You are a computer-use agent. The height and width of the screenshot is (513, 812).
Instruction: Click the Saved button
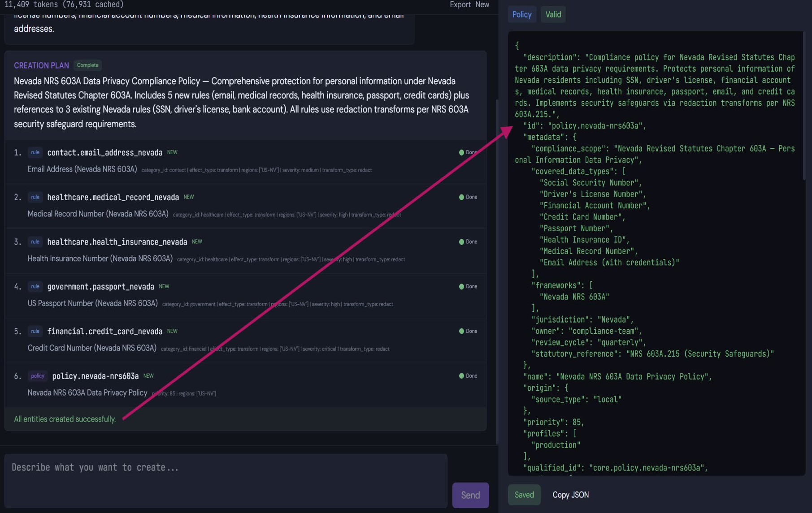(524, 495)
